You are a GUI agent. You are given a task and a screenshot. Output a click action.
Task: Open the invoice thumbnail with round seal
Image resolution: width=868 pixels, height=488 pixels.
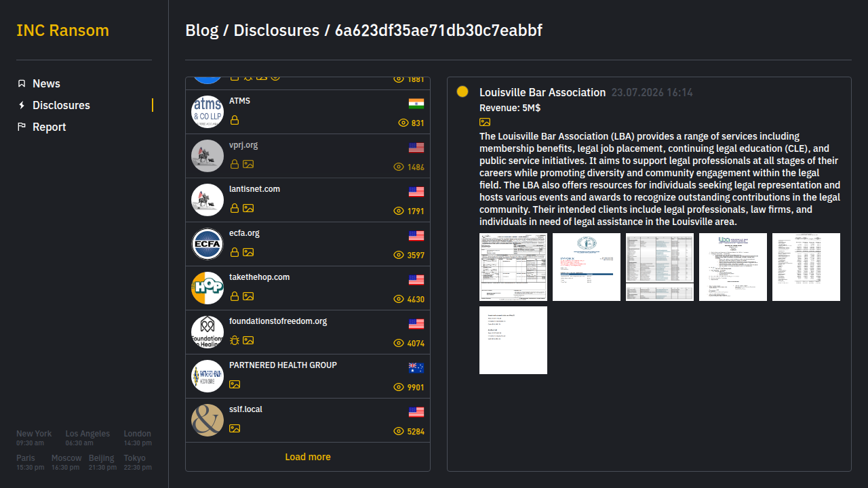coord(587,267)
